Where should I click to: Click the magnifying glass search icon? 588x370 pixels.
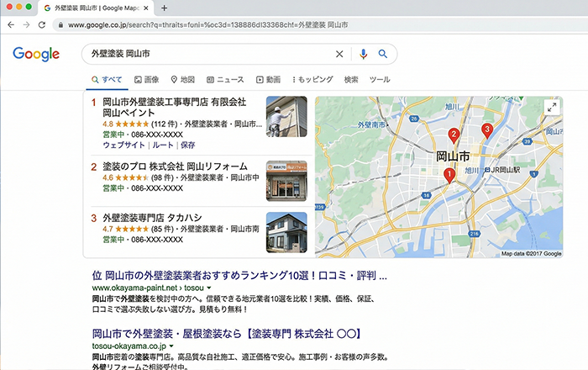[383, 54]
